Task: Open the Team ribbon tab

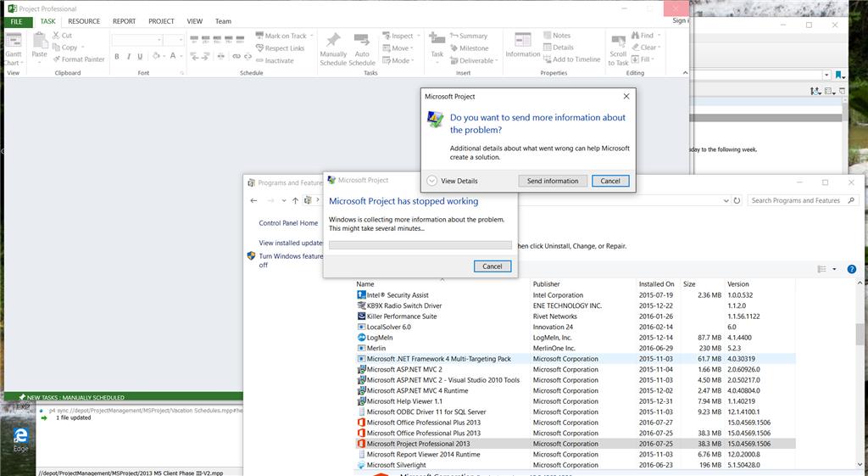Action: coord(223,21)
